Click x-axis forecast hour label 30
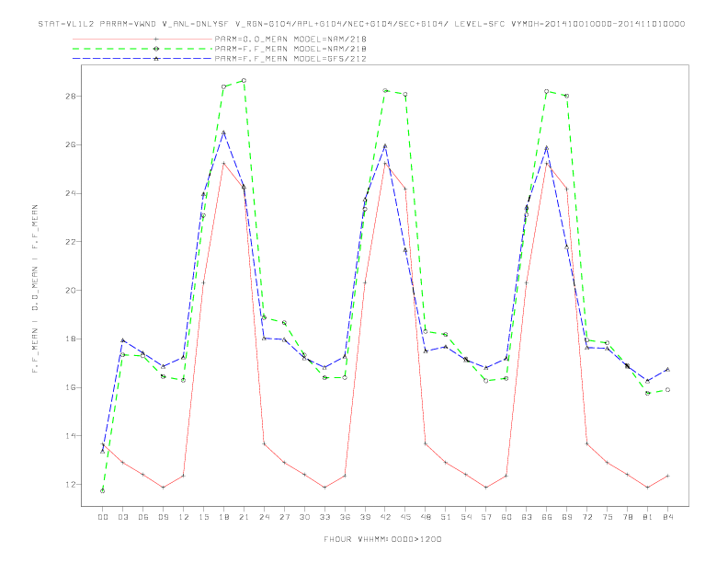Image resolution: width=728 pixels, height=563 pixels. (304, 517)
